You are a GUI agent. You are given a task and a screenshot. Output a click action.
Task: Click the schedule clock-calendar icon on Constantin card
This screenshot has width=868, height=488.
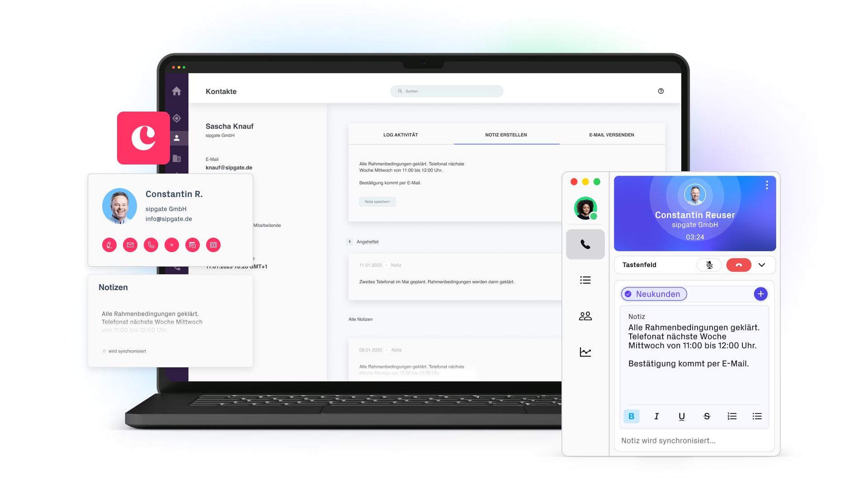193,245
